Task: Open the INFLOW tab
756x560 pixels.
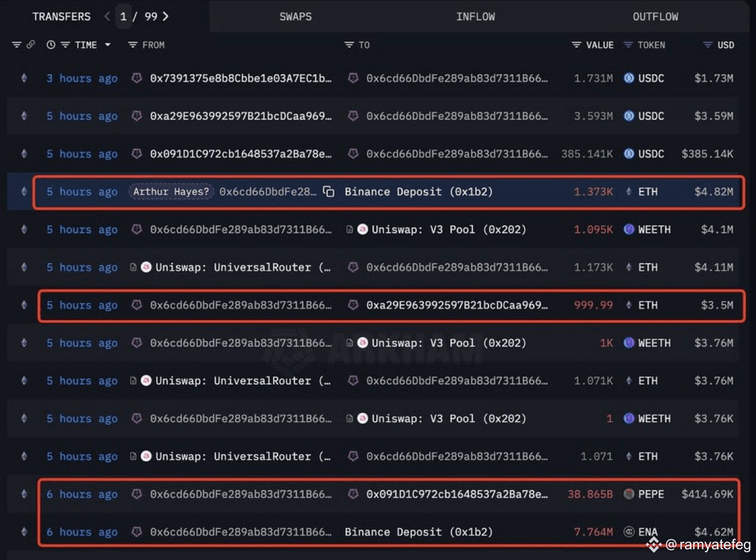Action: pos(475,17)
